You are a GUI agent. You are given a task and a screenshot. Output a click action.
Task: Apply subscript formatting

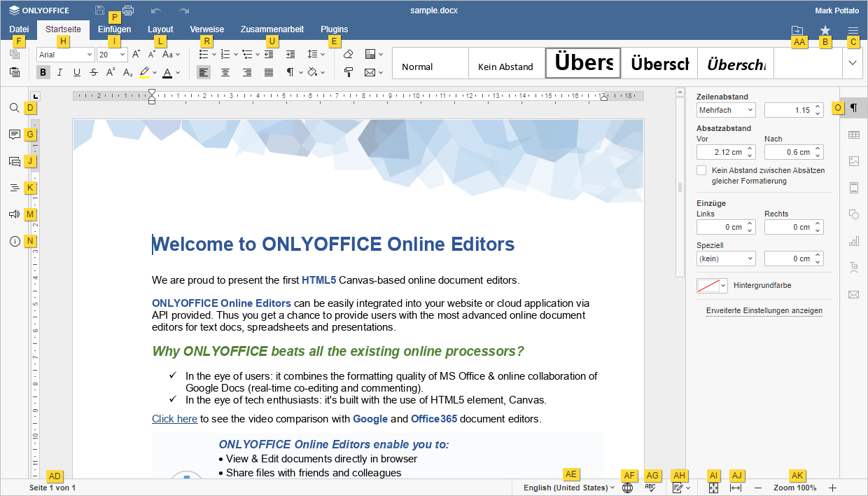tap(127, 72)
